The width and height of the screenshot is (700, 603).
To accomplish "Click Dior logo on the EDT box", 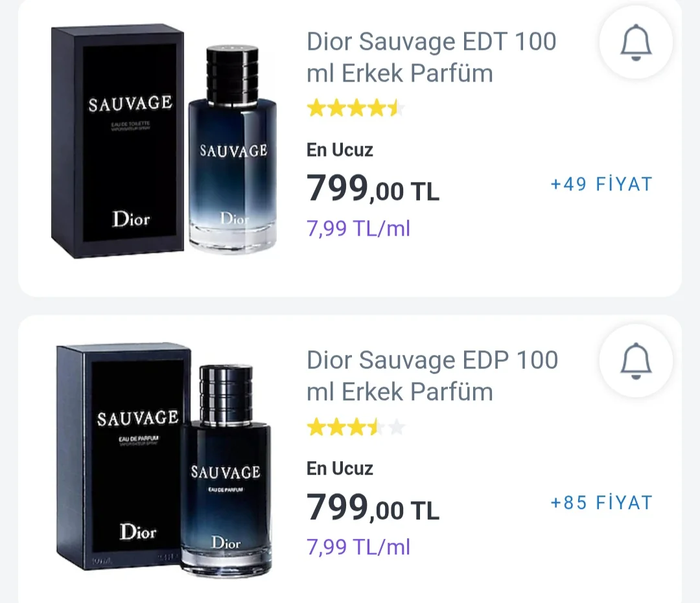I will pos(131,219).
